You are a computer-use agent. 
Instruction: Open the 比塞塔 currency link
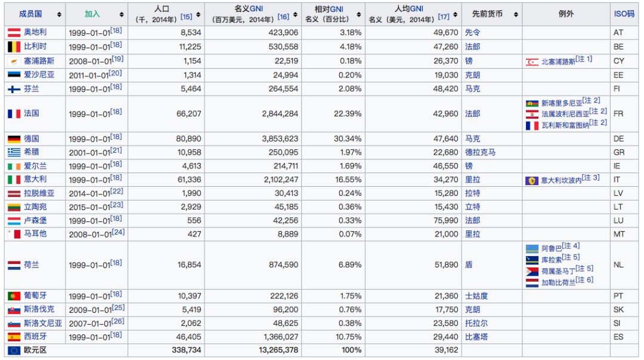(x=476, y=337)
